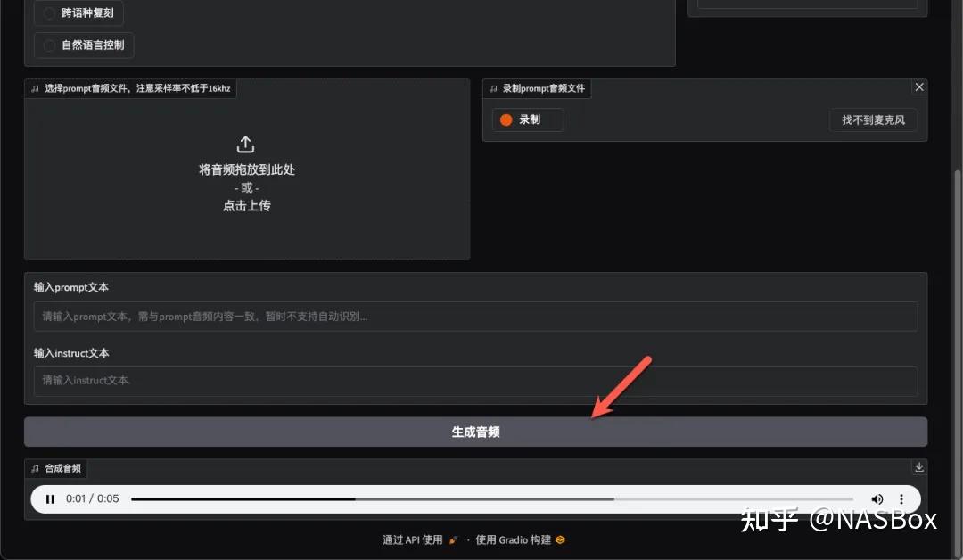The width and height of the screenshot is (963, 560).
Task: Open the 通过 API 使用 link
Action: pyautogui.click(x=413, y=539)
